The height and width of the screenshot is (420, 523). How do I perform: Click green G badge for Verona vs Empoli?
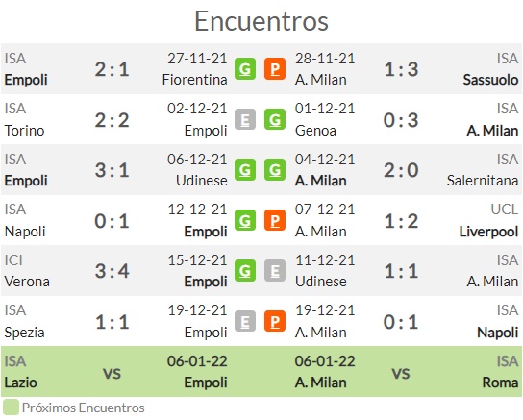[245, 271]
